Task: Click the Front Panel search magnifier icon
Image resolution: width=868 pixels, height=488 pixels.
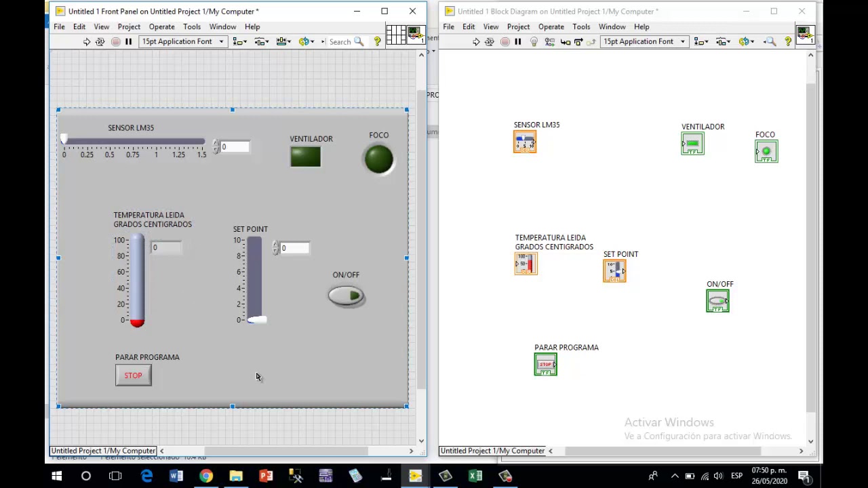Action: (x=359, y=42)
